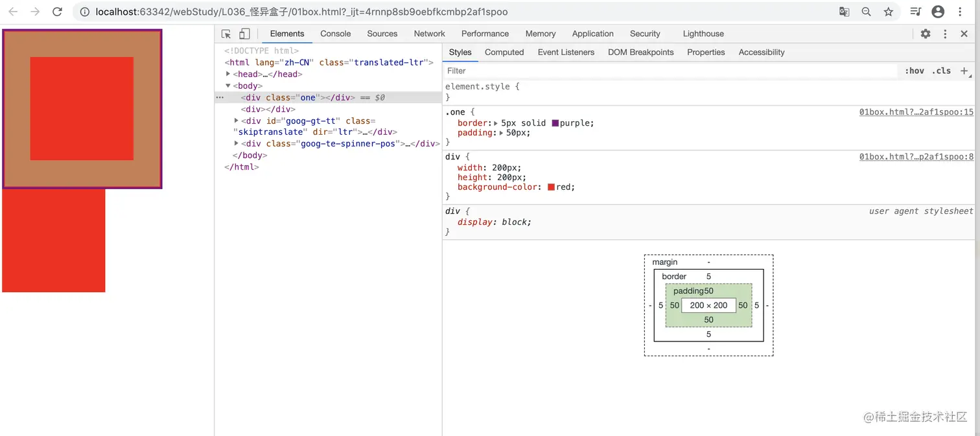
Task: Open the Accessibility sub-tab
Action: point(762,52)
